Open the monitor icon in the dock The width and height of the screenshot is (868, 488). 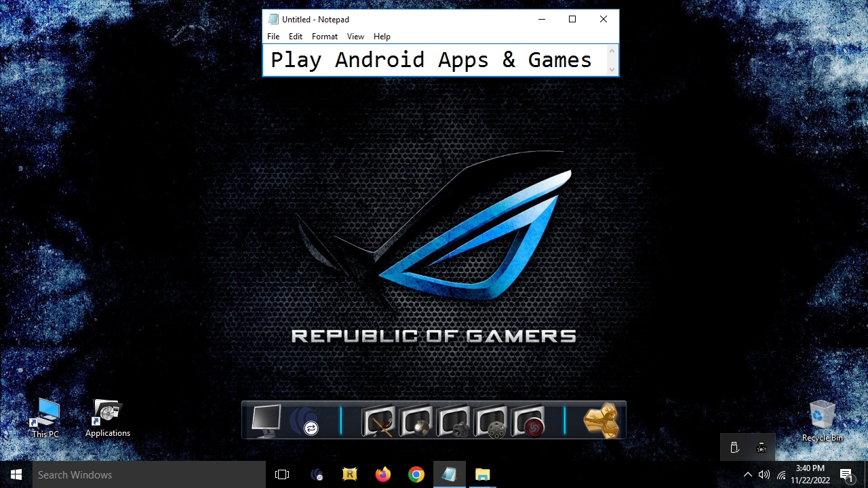tap(265, 420)
